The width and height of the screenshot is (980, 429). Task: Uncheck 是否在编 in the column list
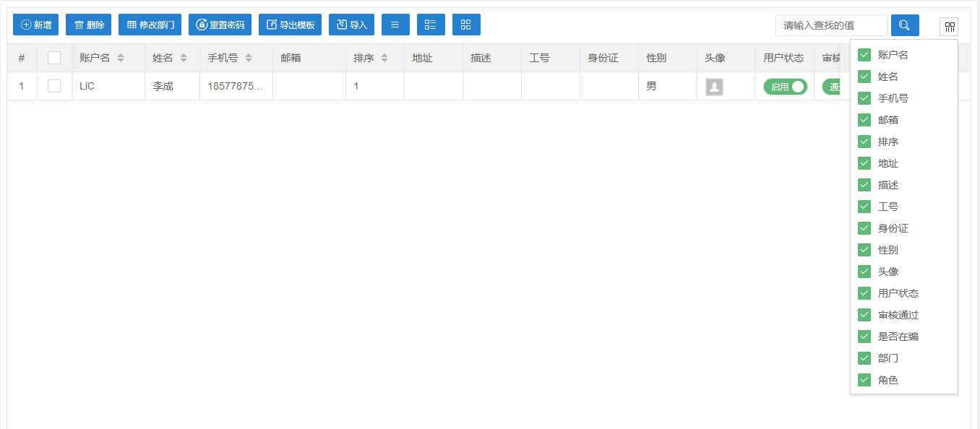(864, 337)
